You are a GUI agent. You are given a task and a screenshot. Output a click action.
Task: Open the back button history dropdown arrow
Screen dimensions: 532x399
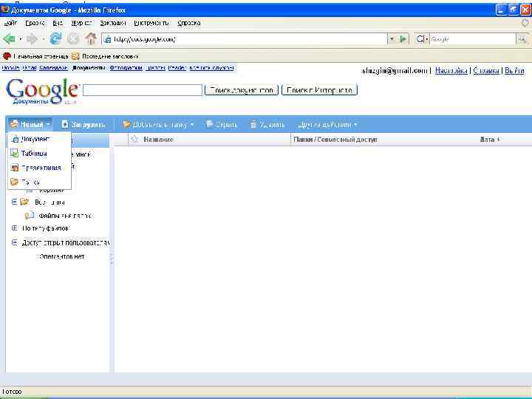[21, 39]
